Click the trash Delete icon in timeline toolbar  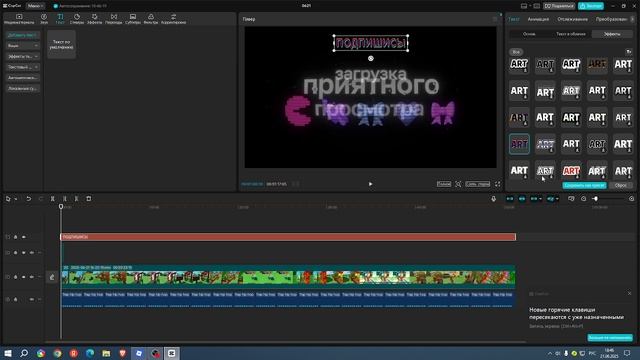point(89,199)
